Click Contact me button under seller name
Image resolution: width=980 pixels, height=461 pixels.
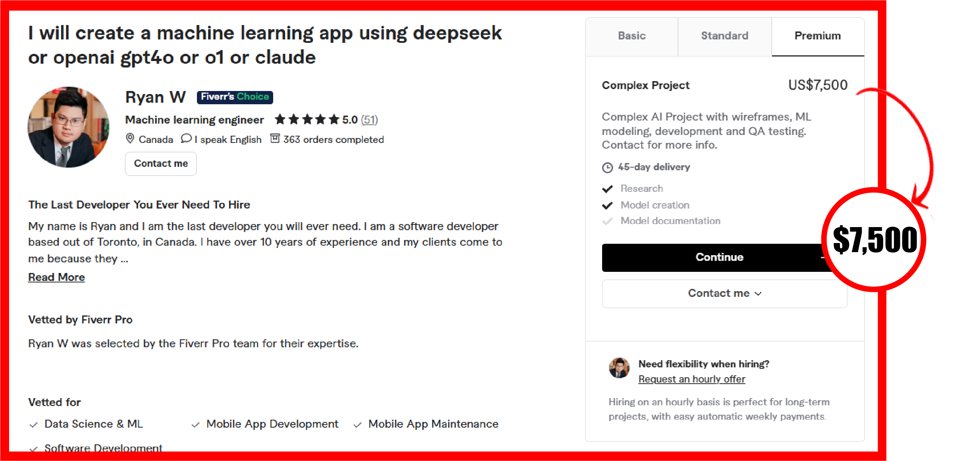point(160,163)
